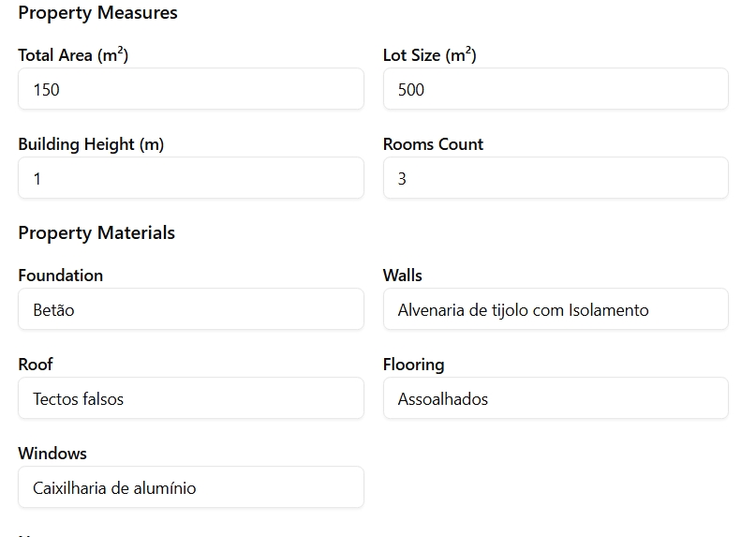The width and height of the screenshot is (756, 537).
Task: Click the Property Materials section heading
Action: [96, 232]
